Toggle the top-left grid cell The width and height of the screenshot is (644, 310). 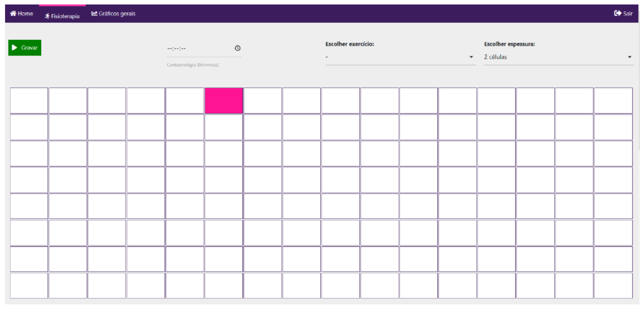[x=29, y=101]
